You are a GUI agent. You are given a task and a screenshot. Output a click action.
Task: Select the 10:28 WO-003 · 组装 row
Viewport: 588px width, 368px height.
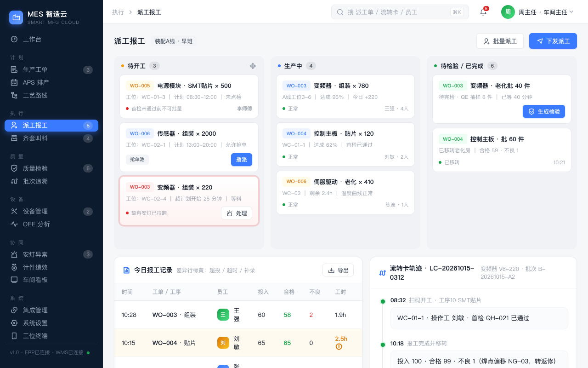click(x=238, y=315)
